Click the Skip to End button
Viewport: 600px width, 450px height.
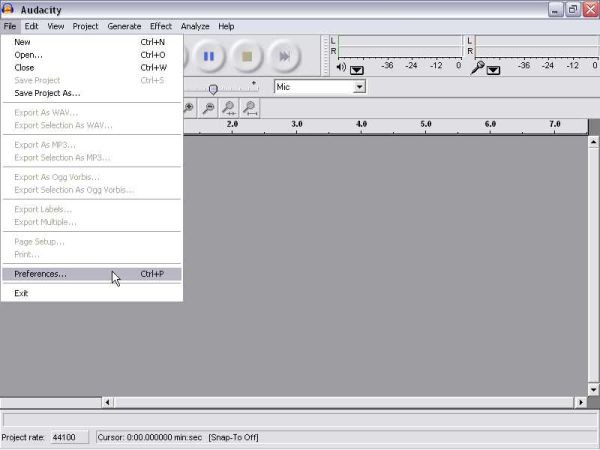pyautogui.click(x=284, y=57)
